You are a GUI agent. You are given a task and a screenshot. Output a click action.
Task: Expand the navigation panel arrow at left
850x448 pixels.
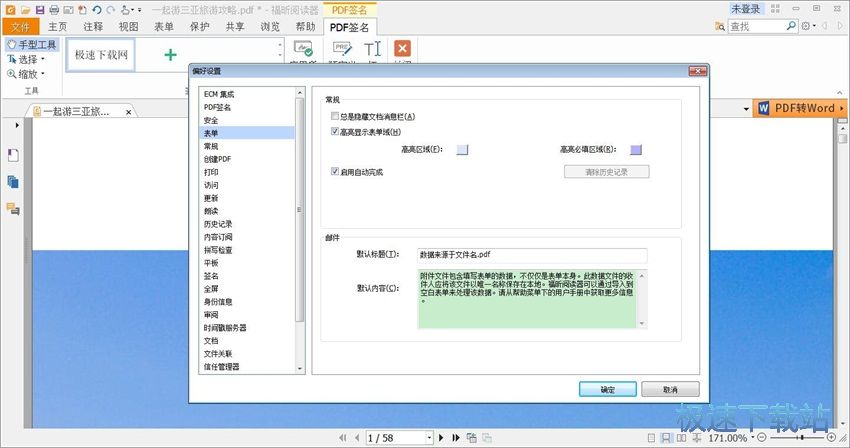[17, 125]
